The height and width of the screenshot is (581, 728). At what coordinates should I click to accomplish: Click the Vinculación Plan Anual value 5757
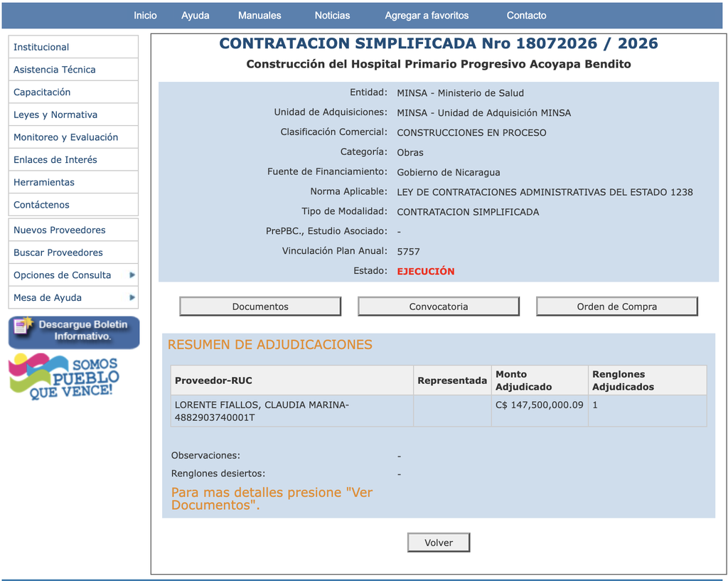(x=409, y=252)
